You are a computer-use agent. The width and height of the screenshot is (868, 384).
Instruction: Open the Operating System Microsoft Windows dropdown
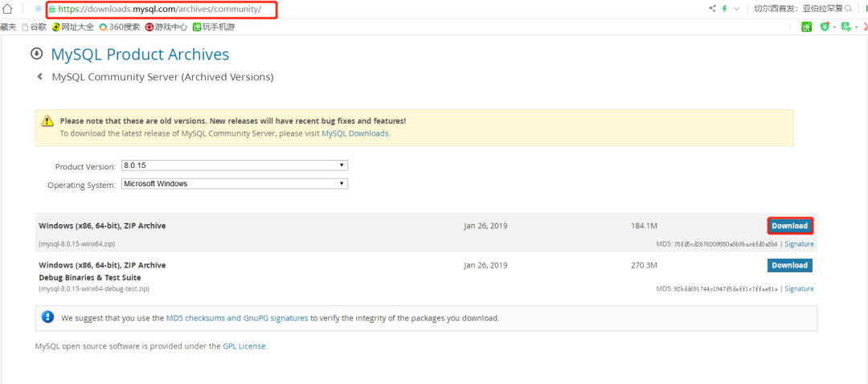point(235,184)
